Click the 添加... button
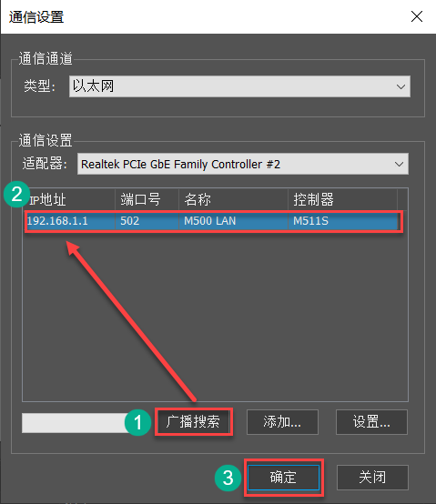436x504 pixels. pyautogui.click(x=282, y=422)
